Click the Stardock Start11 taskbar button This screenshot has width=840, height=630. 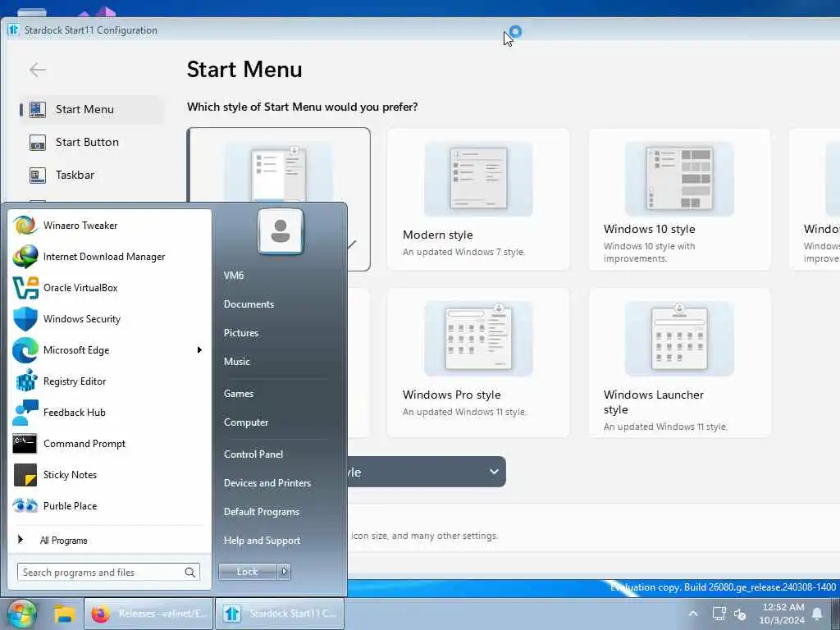279,614
